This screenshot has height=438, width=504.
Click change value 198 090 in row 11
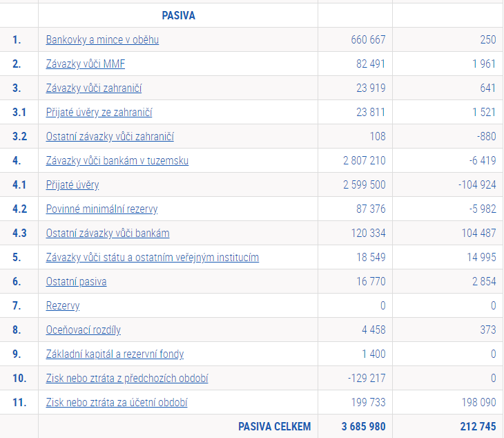pos(478,403)
